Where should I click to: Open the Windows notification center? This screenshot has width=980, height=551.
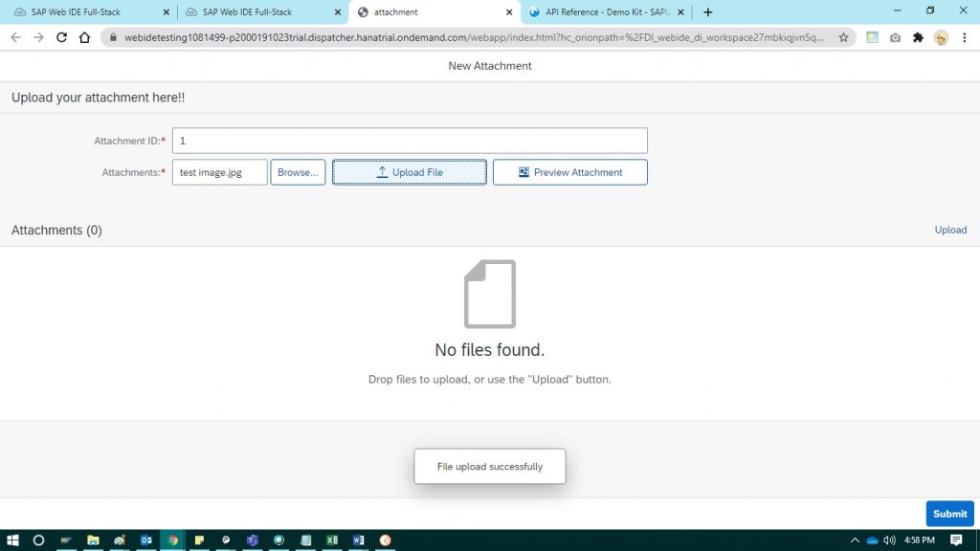956,540
